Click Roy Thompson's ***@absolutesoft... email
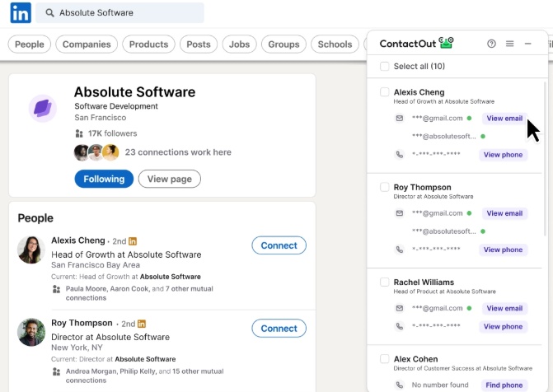 click(x=444, y=231)
